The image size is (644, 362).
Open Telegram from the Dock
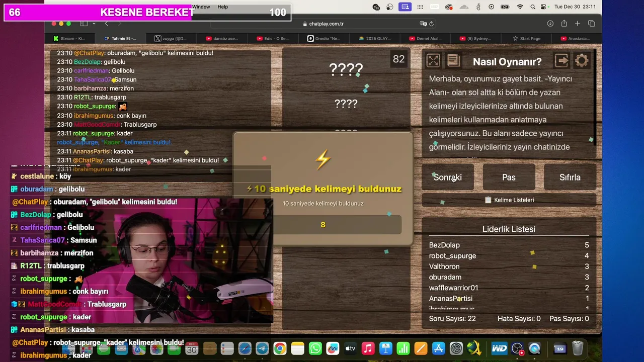(262, 348)
